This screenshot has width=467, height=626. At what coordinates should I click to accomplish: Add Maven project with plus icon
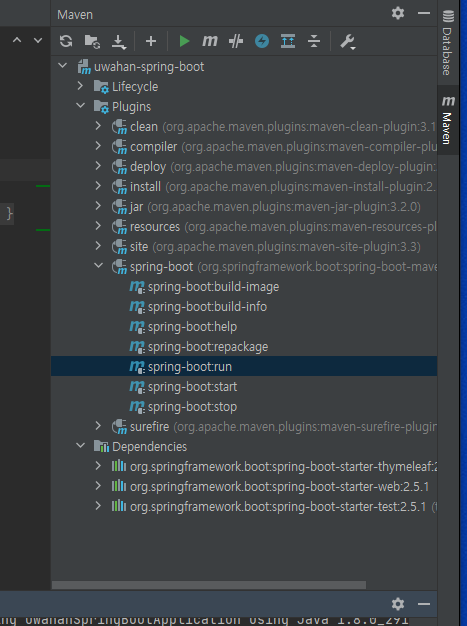(151, 41)
